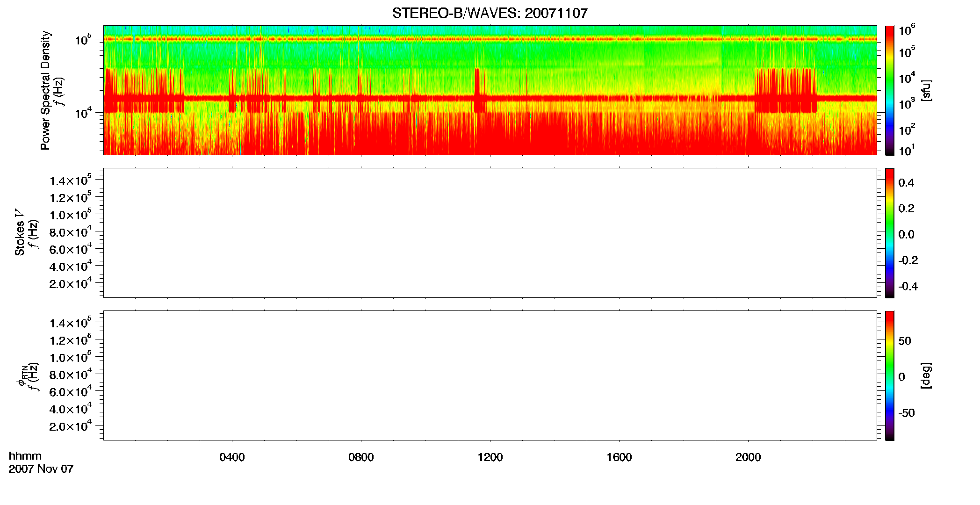The height and width of the screenshot is (505, 980).
Task: Click the 0.4 label on Stokes V colorbar
Action: (x=906, y=183)
